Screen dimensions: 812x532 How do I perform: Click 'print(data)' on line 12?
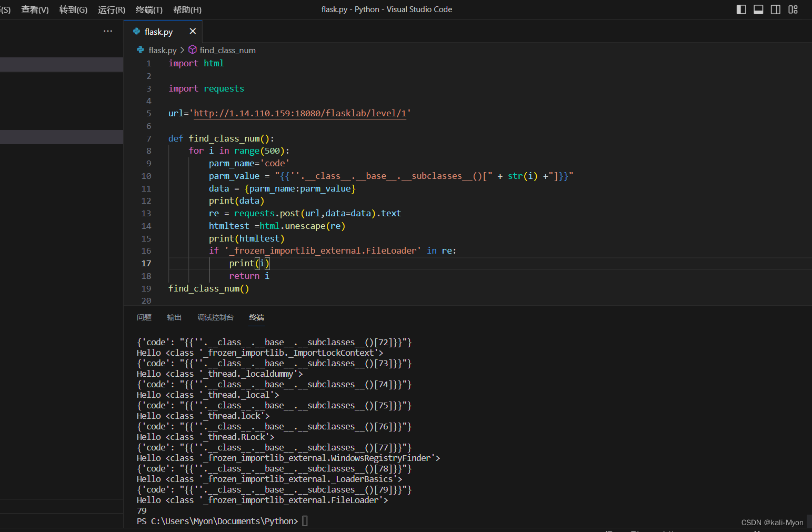pos(236,200)
